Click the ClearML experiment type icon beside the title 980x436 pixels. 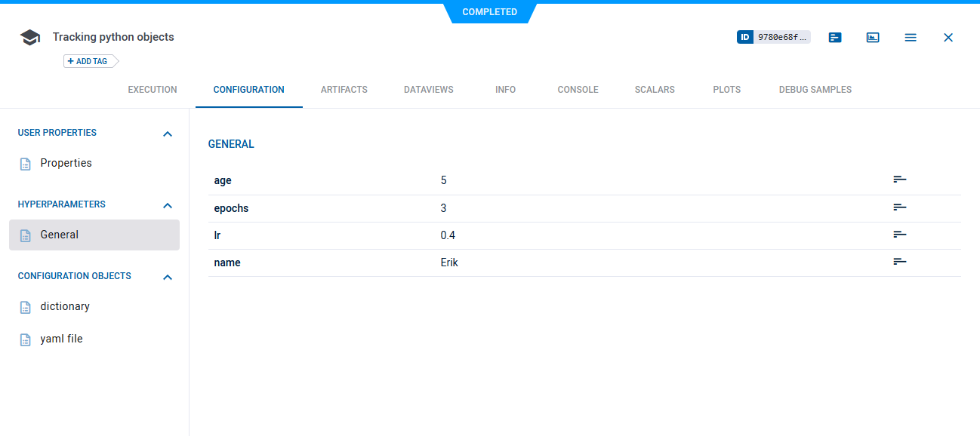coord(29,36)
